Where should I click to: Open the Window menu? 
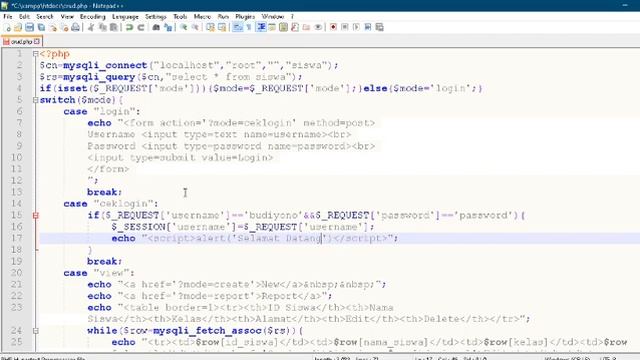tap(273, 17)
